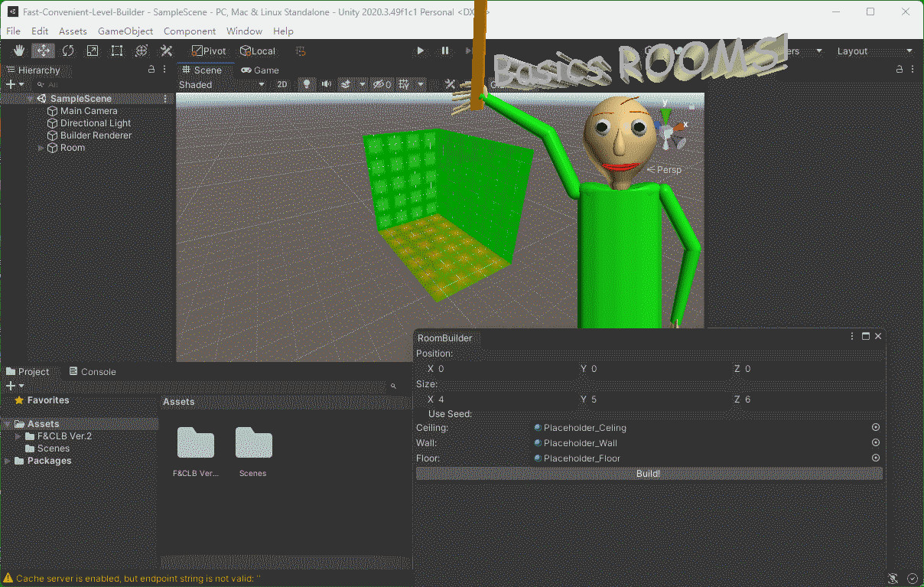The image size is (924, 587).
Task: Open Project create plus dropdown
Action: point(15,386)
